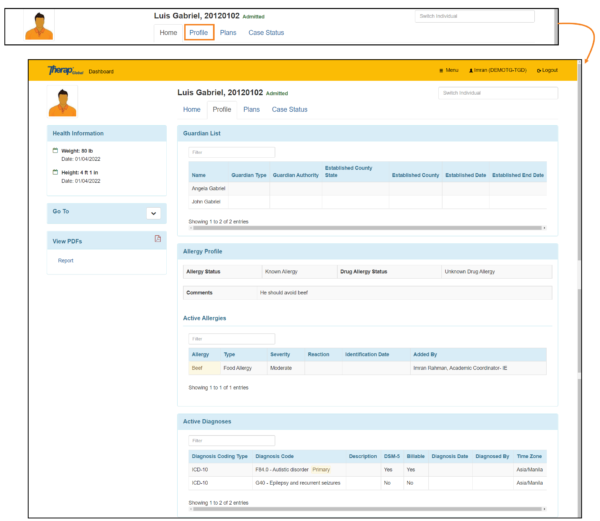This screenshot has height=521, width=600.
Task: Click the weight calendar icon
Action: 56,151
